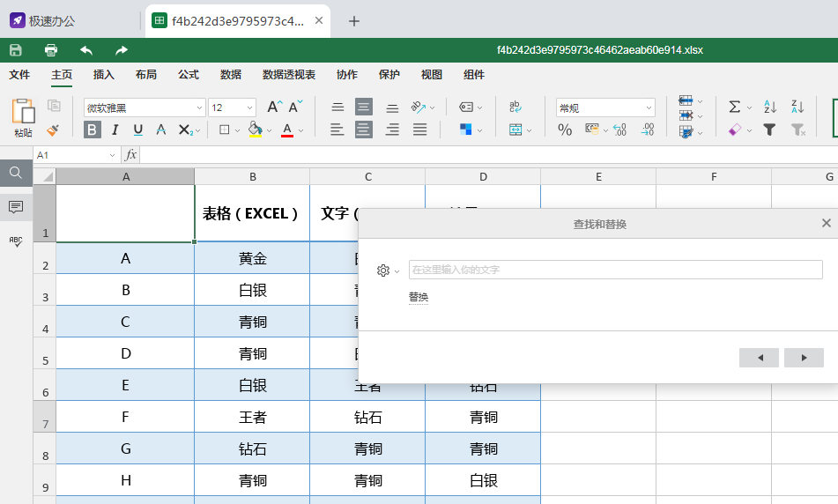Expand the AutoSum function list arrow
838x504 pixels.
click(x=749, y=108)
